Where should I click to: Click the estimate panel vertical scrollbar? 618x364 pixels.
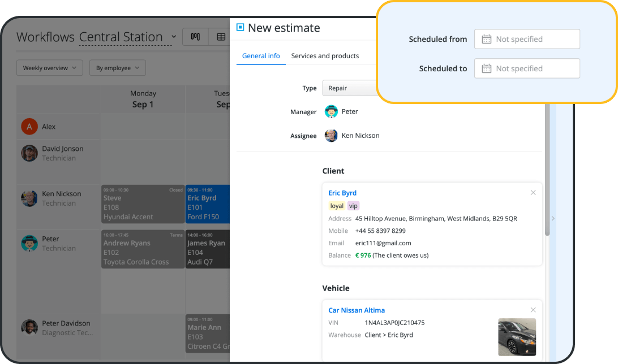[547, 170]
